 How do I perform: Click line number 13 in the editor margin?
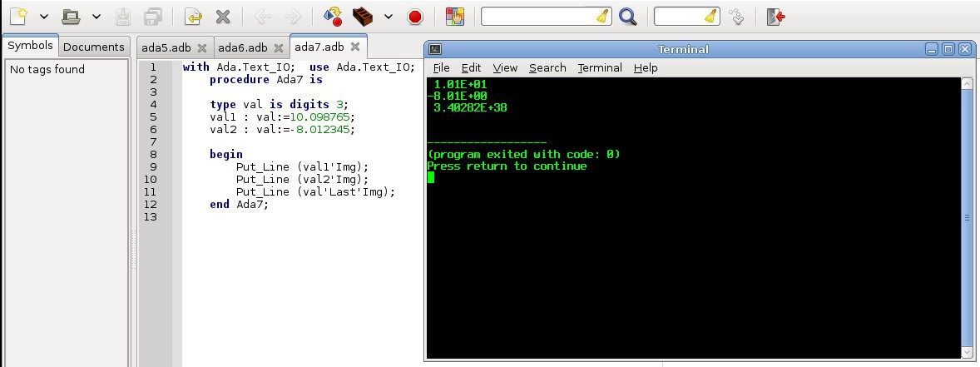coord(150,217)
